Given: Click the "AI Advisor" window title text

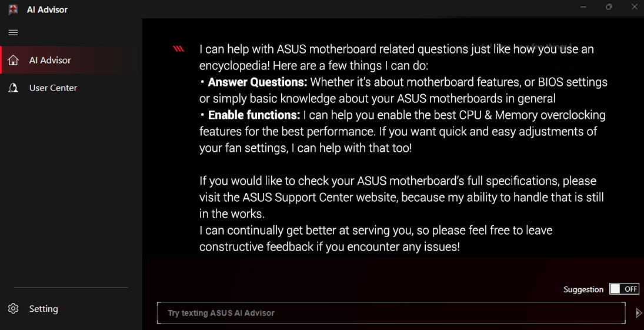Looking at the screenshot, I should [x=47, y=9].
